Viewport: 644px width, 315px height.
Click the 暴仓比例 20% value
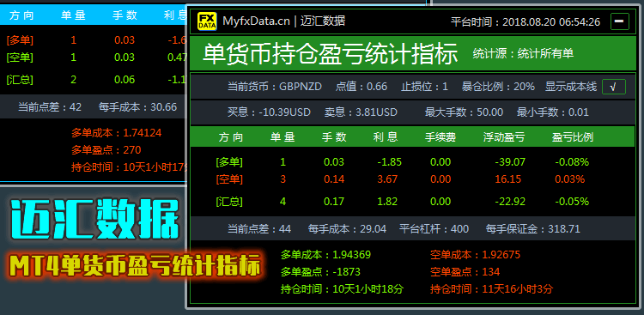pos(498,87)
